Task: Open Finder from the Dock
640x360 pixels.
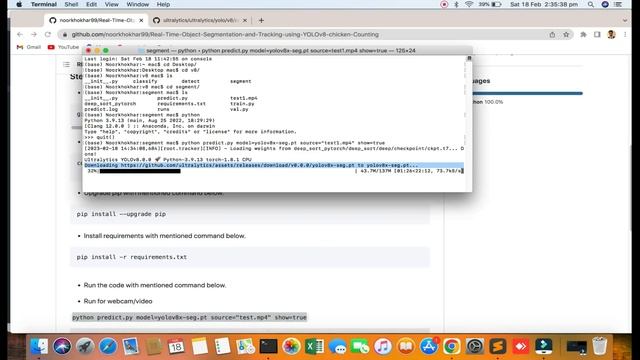Action: [x=40, y=347]
